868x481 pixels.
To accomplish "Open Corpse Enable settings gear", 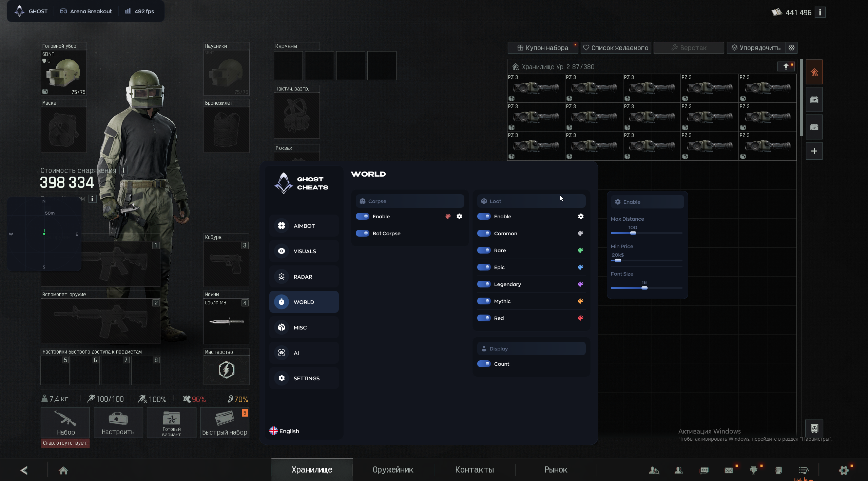I will click(459, 216).
